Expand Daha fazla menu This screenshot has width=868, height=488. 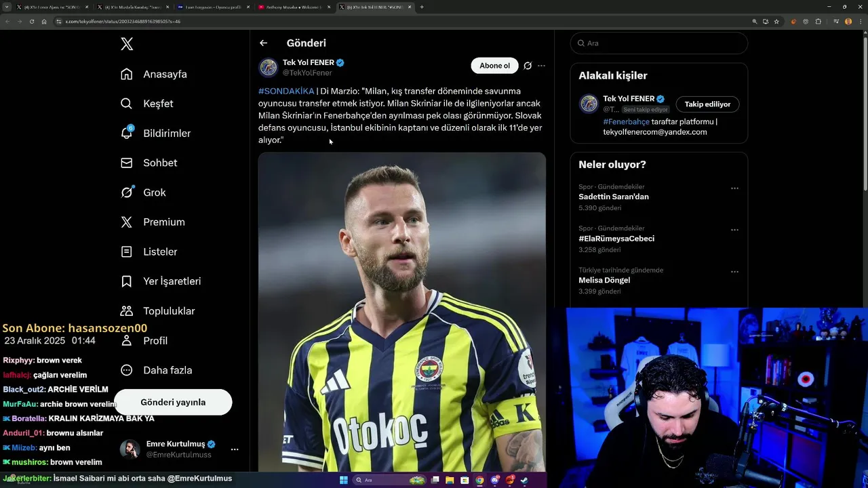(156, 370)
